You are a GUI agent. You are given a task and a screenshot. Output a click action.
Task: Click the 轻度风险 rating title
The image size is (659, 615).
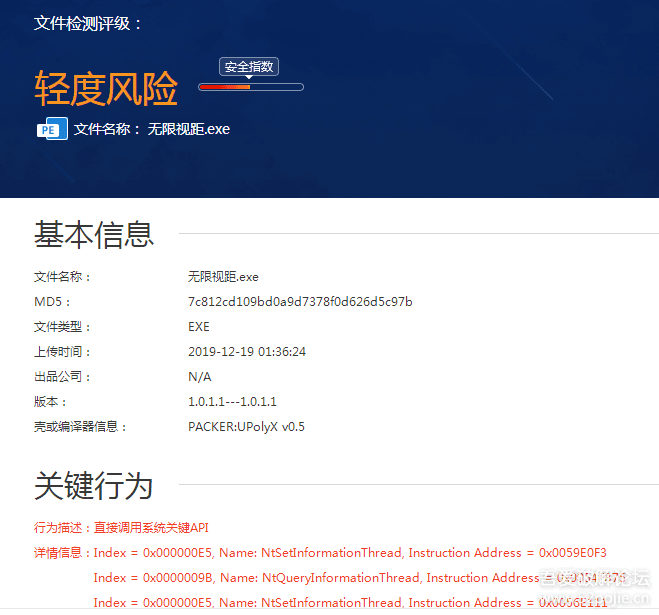106,89
